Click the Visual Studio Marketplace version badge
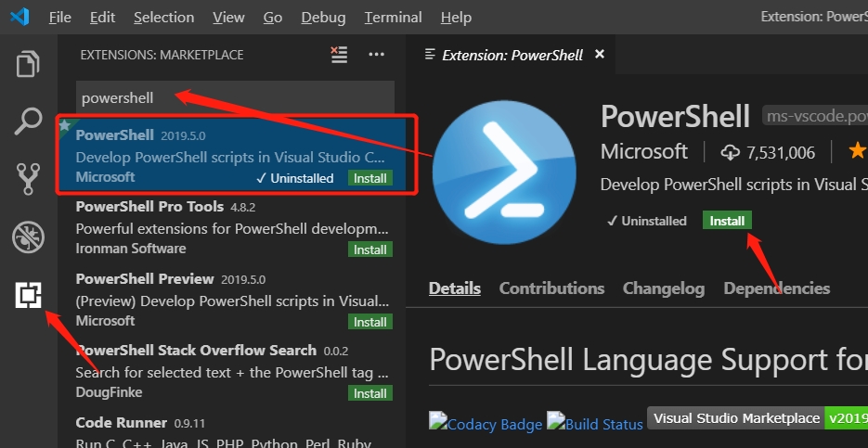 tap(758, 417)
